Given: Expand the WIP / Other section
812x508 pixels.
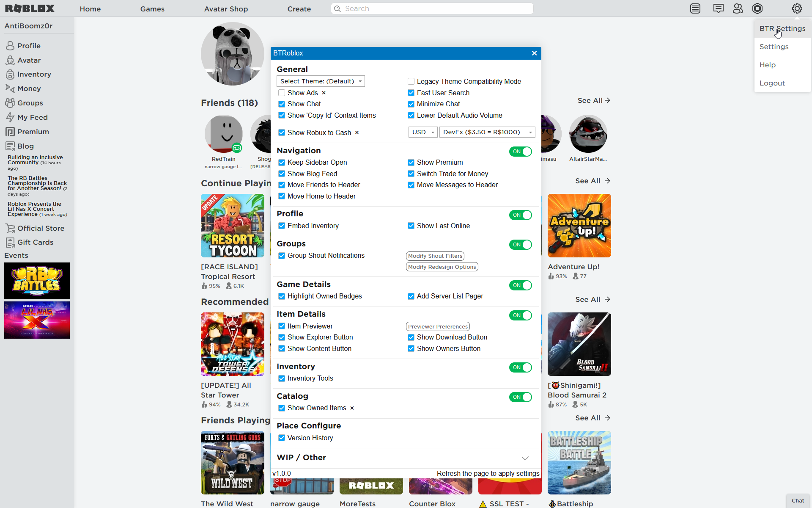Looking at the screenshot, I should (x=524, y=458).
